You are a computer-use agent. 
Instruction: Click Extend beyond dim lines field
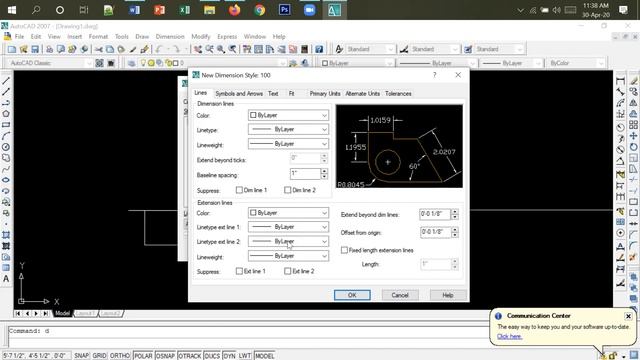[435, 214]
